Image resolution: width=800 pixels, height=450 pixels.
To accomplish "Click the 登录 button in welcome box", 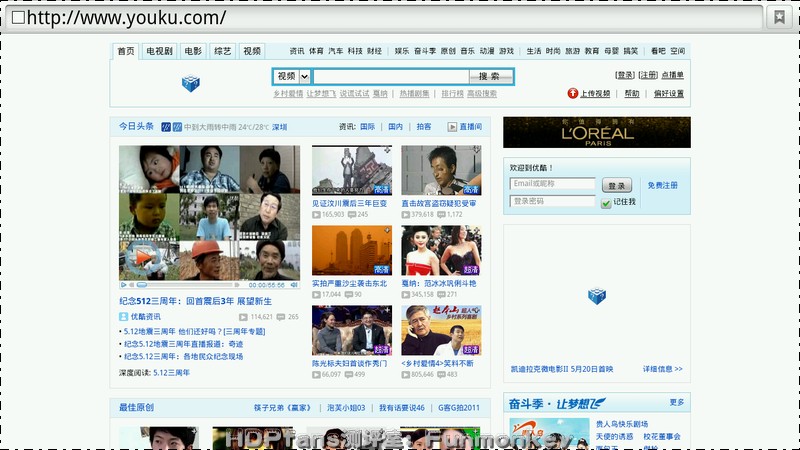I will pos(617,185).
